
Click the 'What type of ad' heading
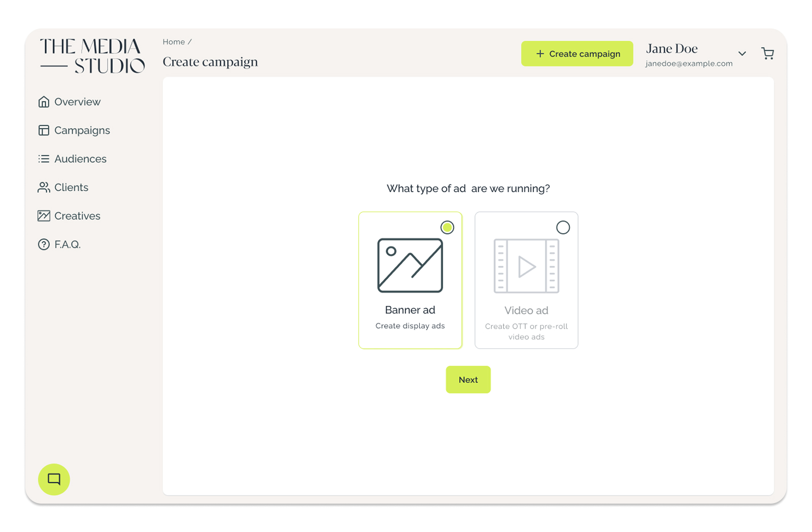tap(468, 189)
